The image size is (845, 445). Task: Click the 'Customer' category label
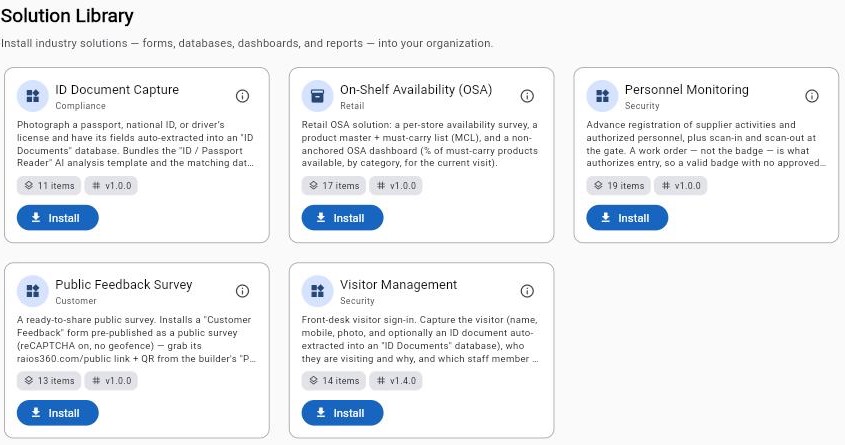pos(76,301)
